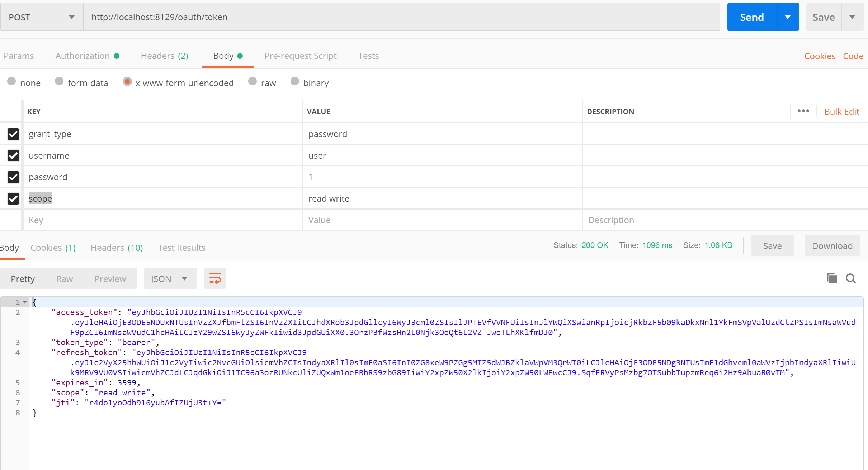
Task: Download the response
Action: [832, 246]
